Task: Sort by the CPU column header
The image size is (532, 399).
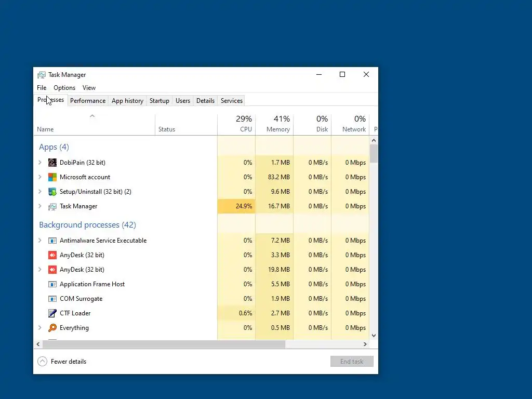Action: pos(236,124)
